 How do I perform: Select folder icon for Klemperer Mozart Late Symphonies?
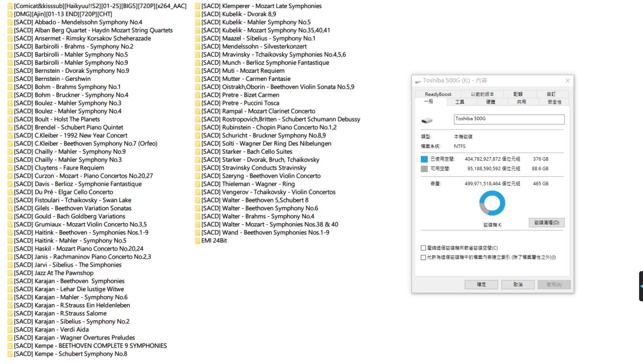coord(197,6)
